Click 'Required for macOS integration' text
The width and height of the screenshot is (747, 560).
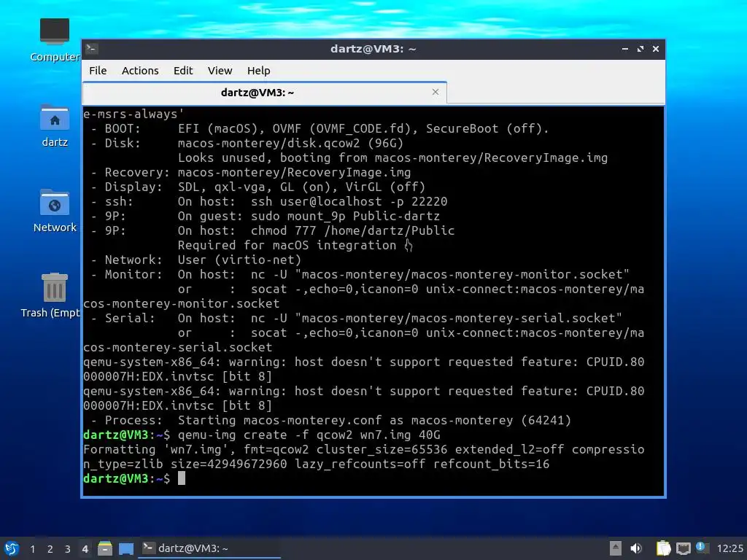pyautogui.click(x=287, y=245)
